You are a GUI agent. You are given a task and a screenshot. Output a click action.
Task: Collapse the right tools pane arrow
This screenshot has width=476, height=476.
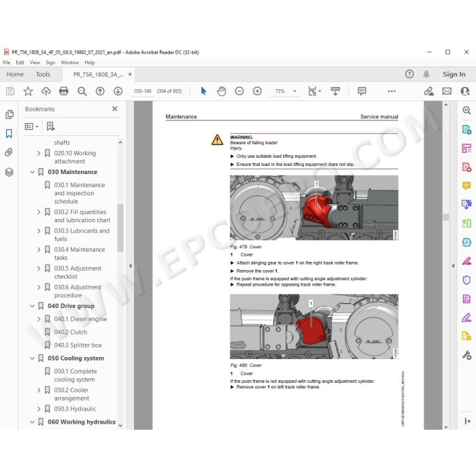click(453, 266)
